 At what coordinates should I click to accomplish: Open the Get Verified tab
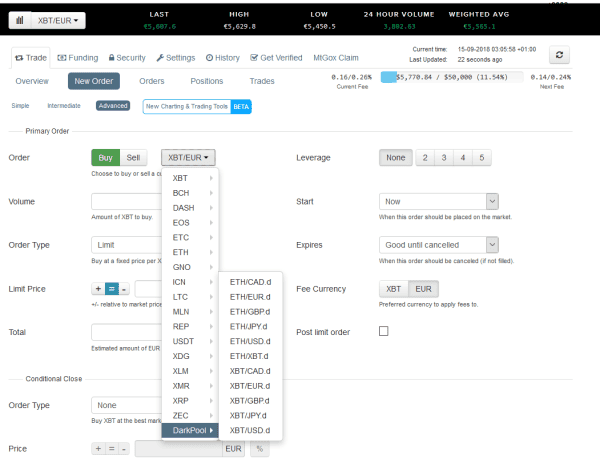pos(276,58)
